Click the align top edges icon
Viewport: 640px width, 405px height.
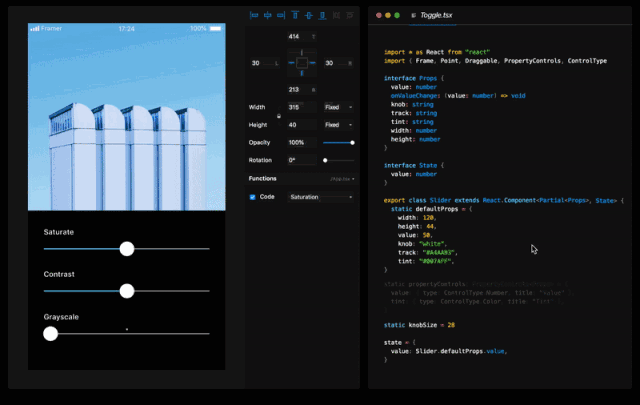pos(295,16)
